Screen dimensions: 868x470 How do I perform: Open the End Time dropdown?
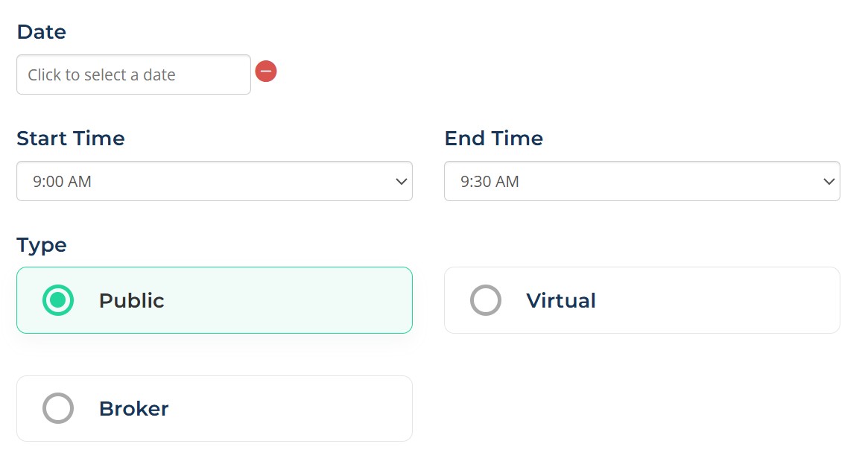click(642, 181)
